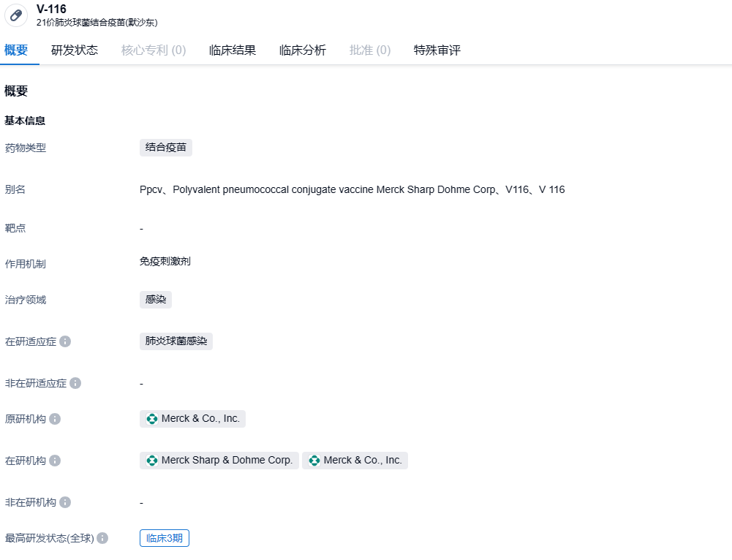Click Merck Sharp & Dohme Corp. logo icon
The height and width of the screenshot is (560, 732).
[x=152, y=461]
